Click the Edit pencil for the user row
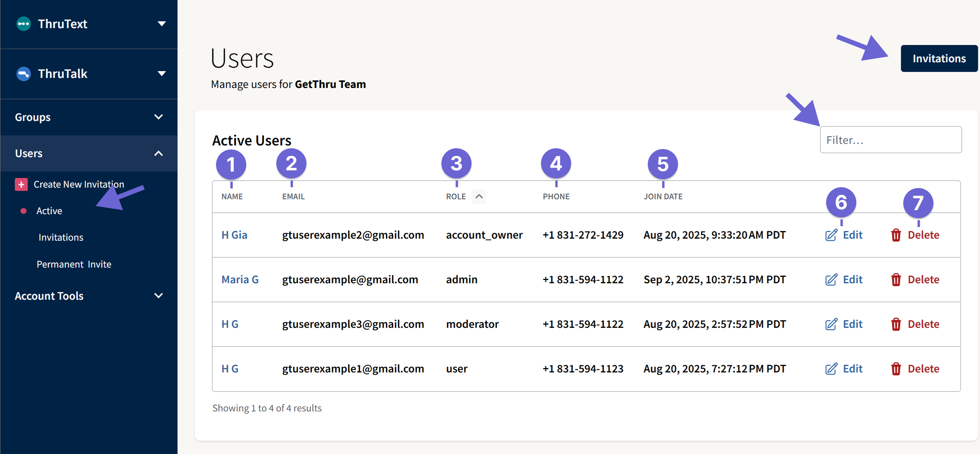Image resolution: width=980 pixels, height=454 pixels. pyautogui.click(x=831, y=368)
